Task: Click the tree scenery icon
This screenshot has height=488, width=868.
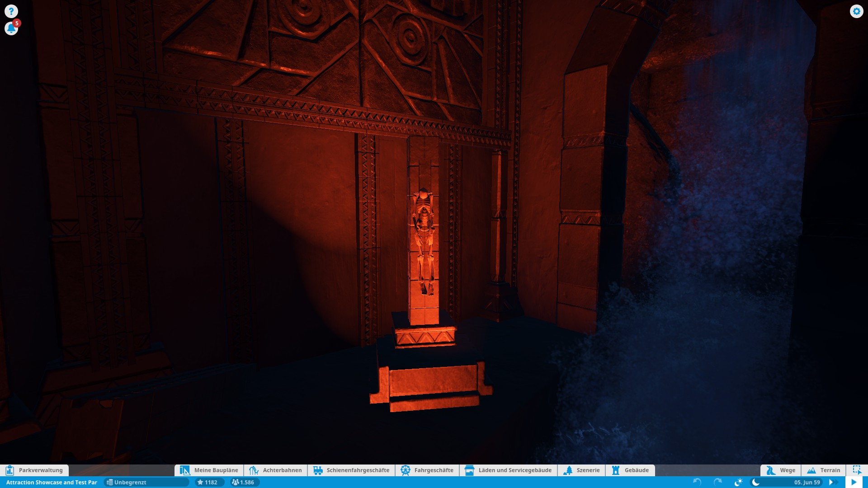Action: 568,470
